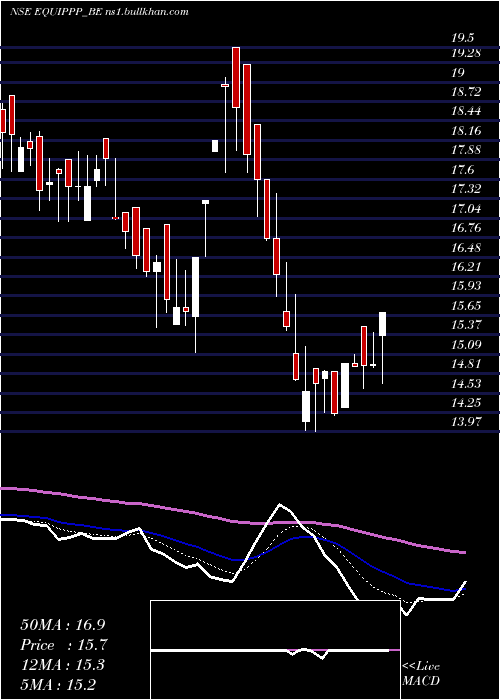This screenshot has height=700, width=500.
Task: Click the '5MA : 15.2' legend text
Action: click(x=58, y=684)
